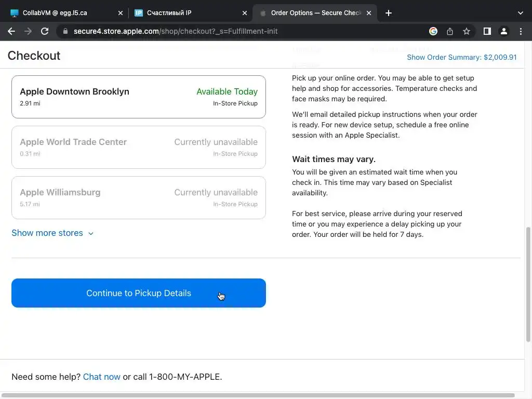
Task: Switch to the Счастливый IP tab
Action: [190, 13]
